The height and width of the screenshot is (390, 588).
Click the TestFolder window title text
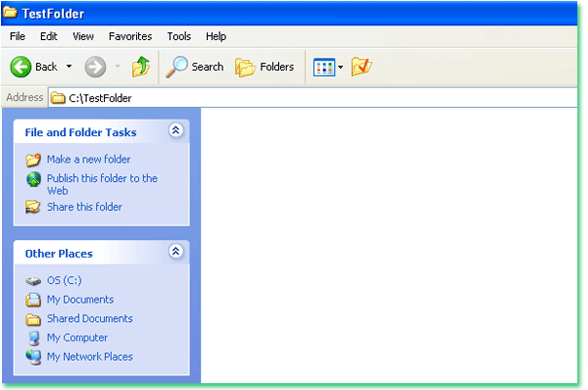52,14
